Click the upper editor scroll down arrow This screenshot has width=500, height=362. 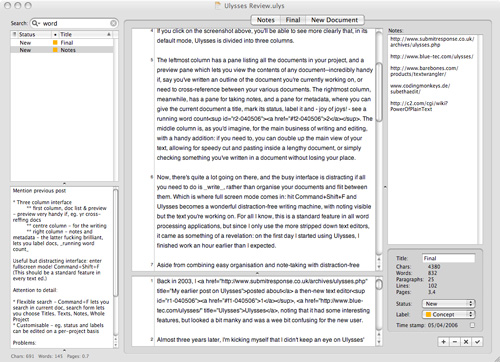point(379,267)
